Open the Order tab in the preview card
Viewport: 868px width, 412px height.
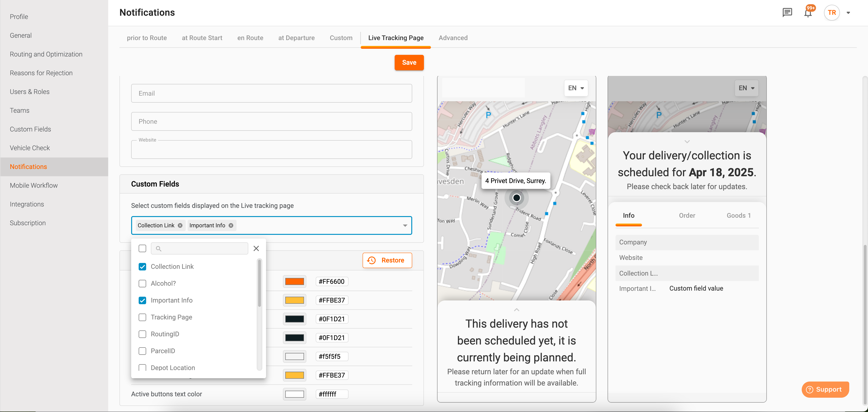687,215
